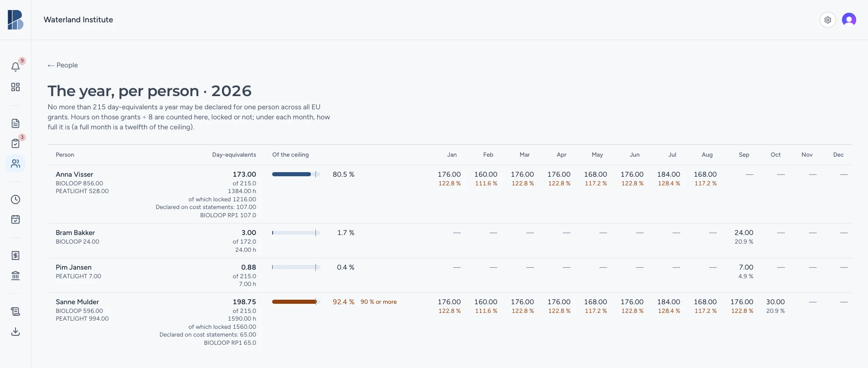
Task: Click the download icon in sidebar
Action: point(15,332)
